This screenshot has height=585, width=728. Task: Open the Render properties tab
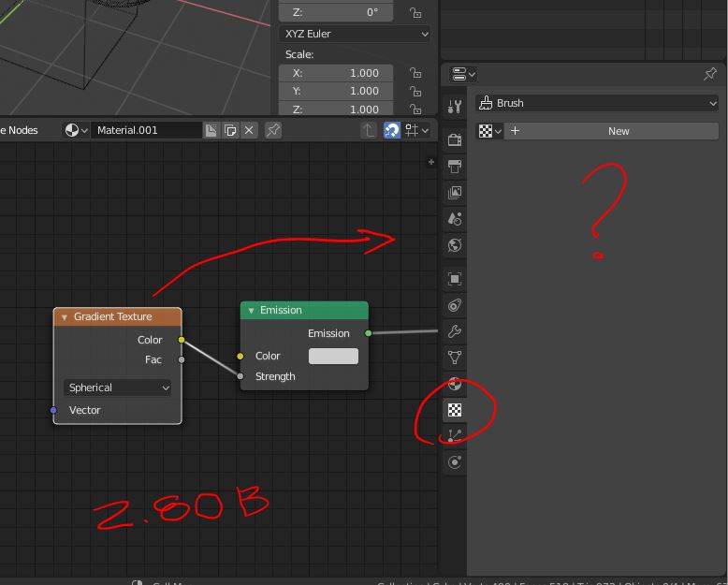pyautogui.click(x=455, y=139)
